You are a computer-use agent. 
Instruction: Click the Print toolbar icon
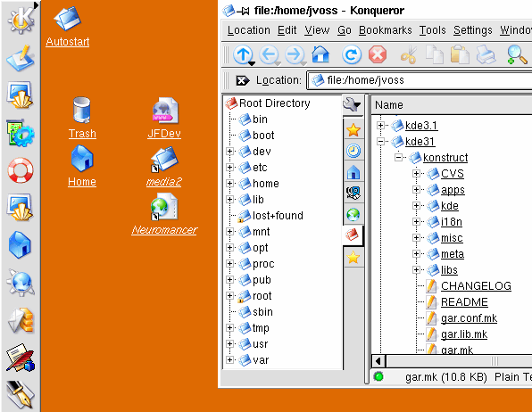[486, 54]
